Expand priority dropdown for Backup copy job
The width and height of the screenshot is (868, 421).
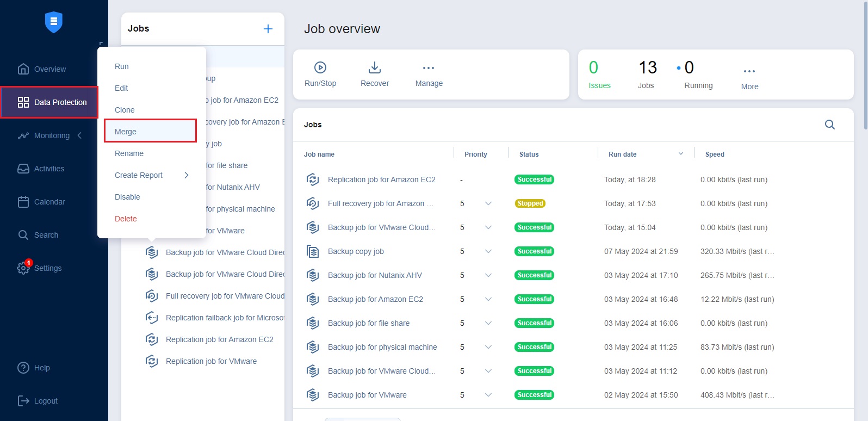pos(488,251)
